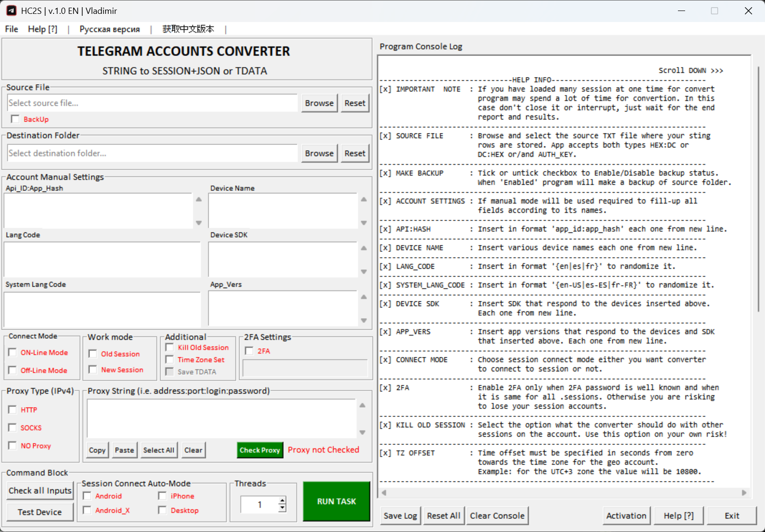Click the Test Device button

coord(40,512)
